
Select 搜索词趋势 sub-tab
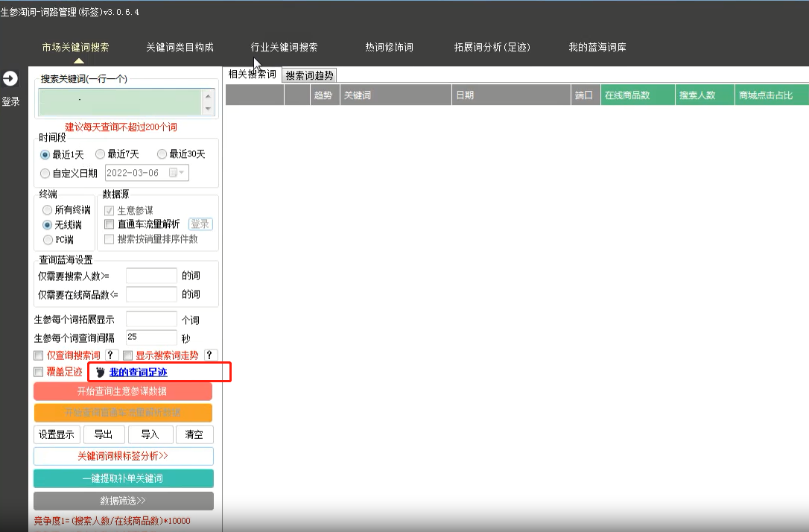[310, 75]
